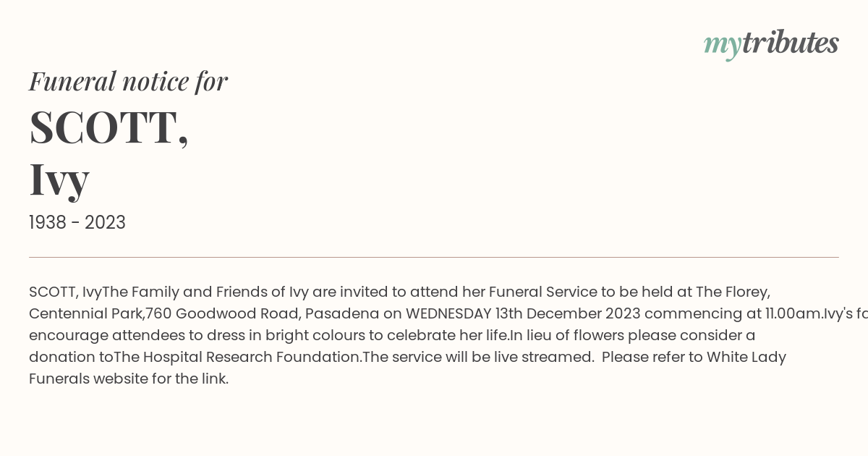Click the 11.00am start time
Screen dimensions: 868x456
coord(792,314)
